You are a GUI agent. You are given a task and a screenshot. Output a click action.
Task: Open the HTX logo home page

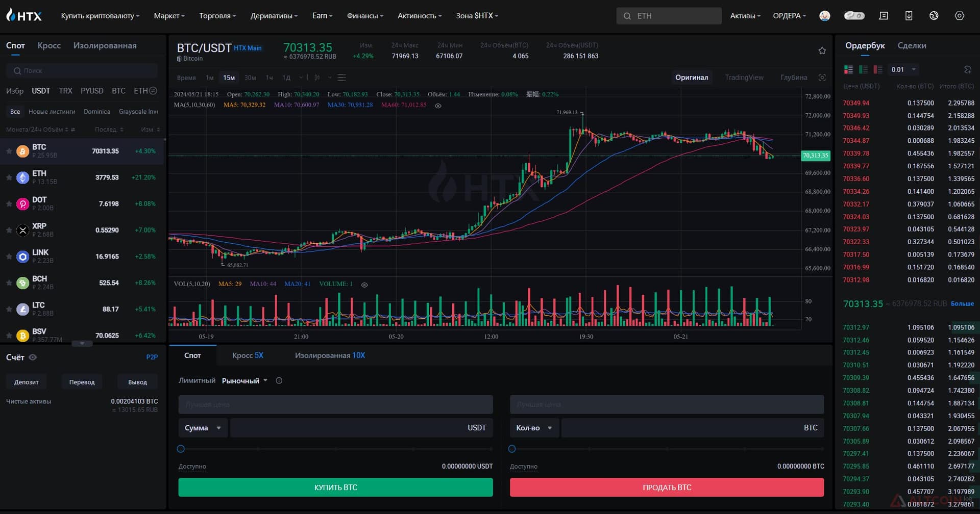coord(24,15)
